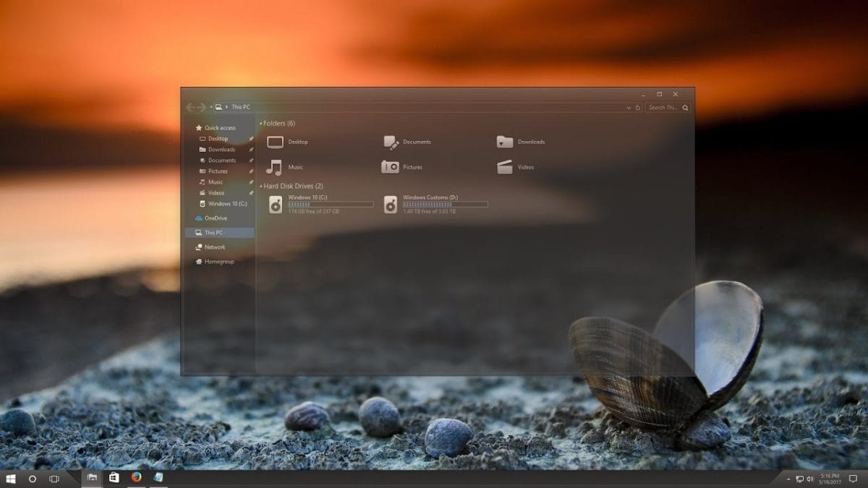Open the Windows Store from the taskbar
This screenshot has height=488, width=868.
click(x=114, y=477)
